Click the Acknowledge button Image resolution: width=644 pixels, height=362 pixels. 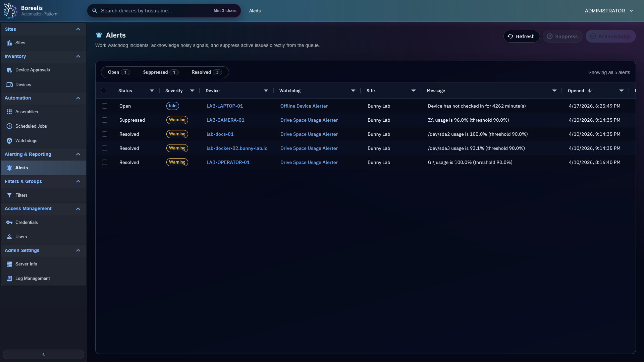(x=610, y=36)
